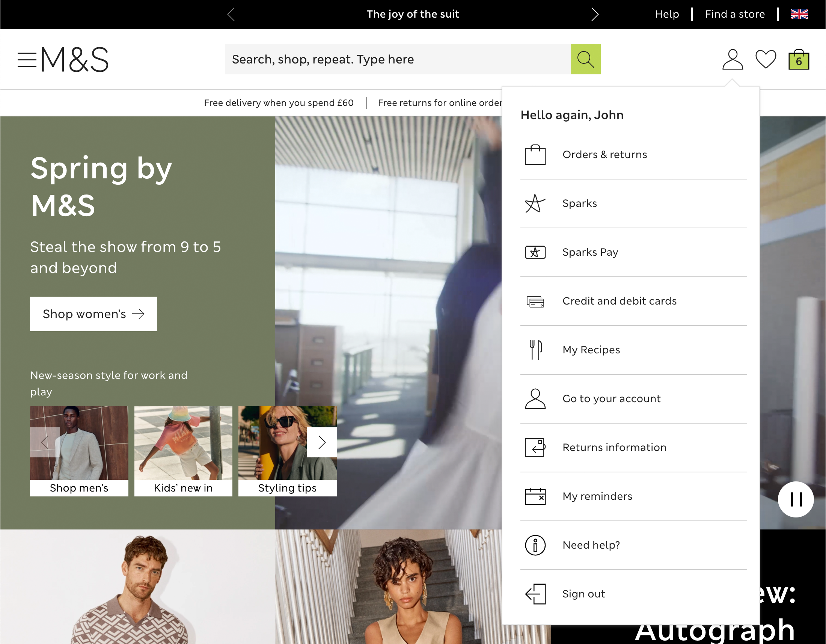The height and width of the screenshot is (644, 826).
Task: Open the hamburger menu next to M&S logo
Action: pyautogui.click(x=27, y=59)
